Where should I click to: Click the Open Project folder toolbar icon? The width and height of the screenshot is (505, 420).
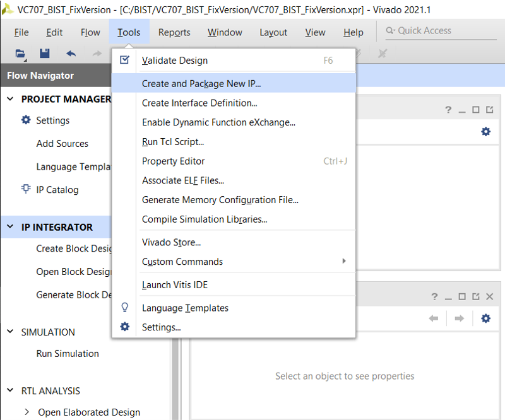[21, 54]
